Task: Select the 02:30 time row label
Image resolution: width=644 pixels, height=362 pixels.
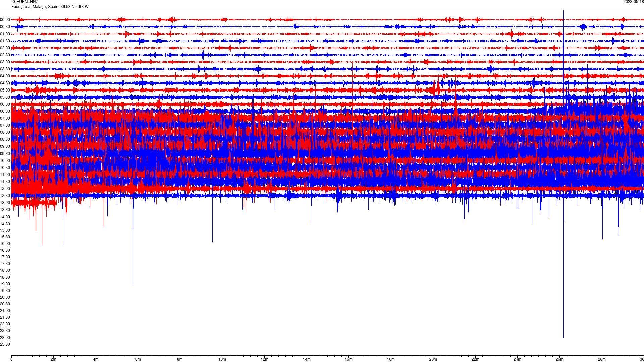Action: coord(5,55)
